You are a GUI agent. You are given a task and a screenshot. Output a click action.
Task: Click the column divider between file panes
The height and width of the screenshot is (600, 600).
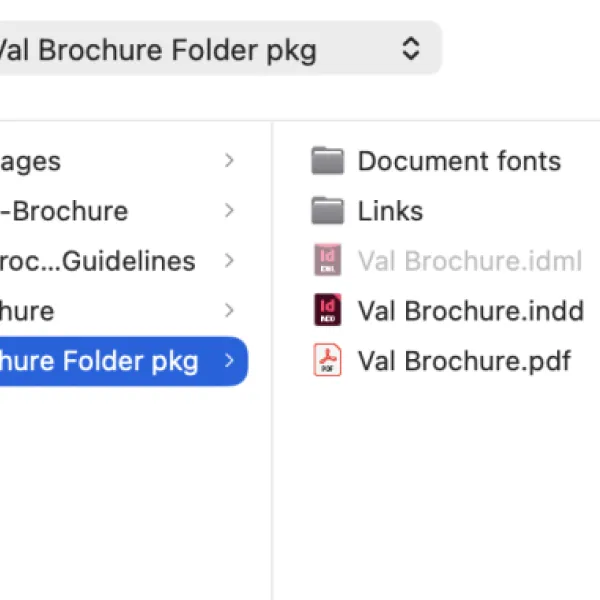(272, 361)
